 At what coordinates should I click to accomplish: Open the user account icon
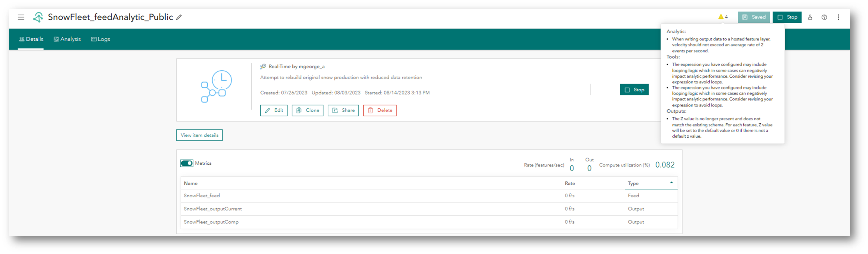tap(810, 17)
